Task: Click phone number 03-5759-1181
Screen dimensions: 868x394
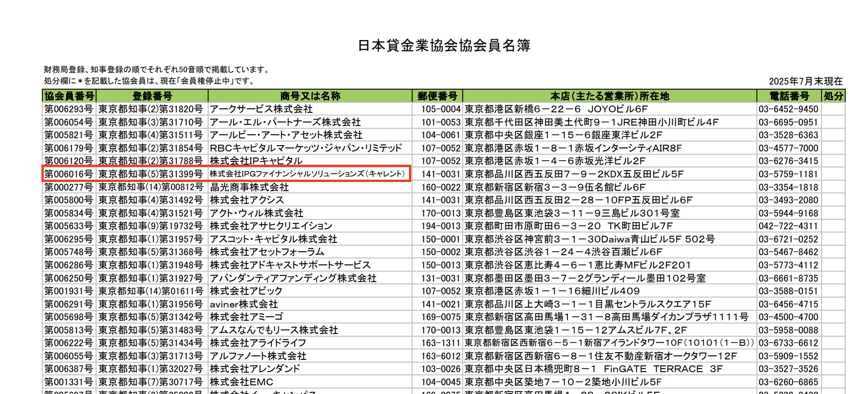Action: 788,174
